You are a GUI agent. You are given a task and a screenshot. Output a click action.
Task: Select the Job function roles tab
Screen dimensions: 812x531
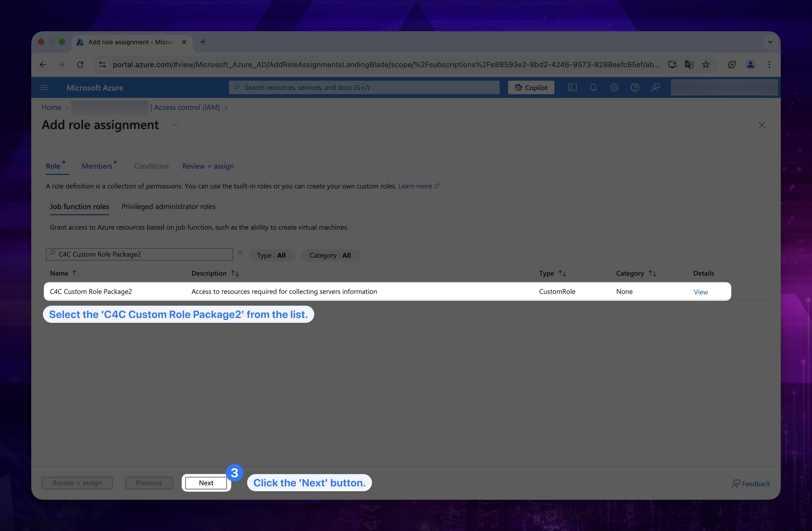point(79,206)
